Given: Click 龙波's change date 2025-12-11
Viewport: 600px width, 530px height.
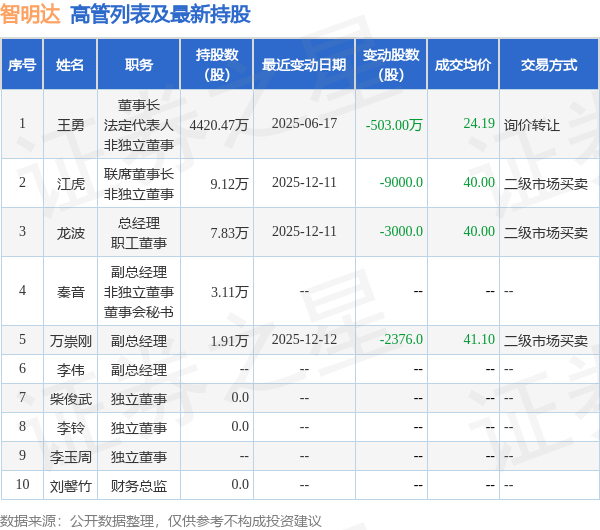Looking at the screenshot, I should pyautogui.click(x=304, y=231).
